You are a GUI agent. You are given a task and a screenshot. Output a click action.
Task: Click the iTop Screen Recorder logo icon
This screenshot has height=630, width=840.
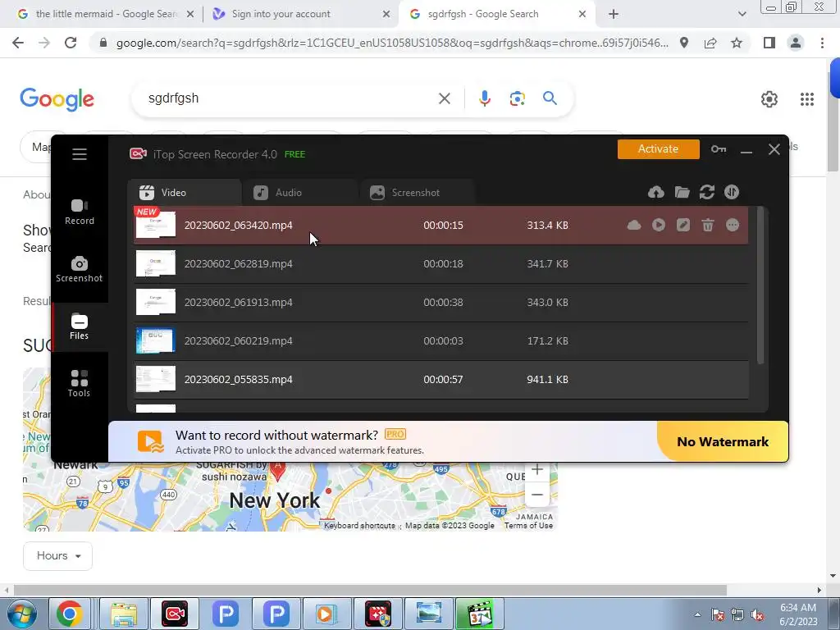click(x=138, y=154)
